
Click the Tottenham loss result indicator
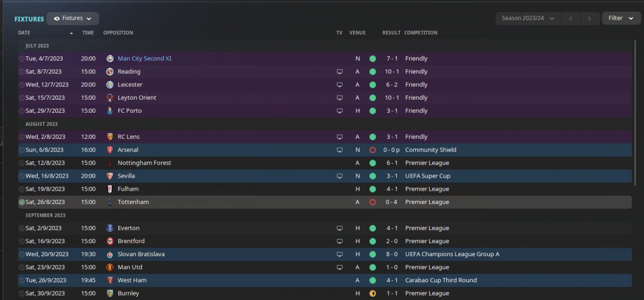tap(372, 202)
